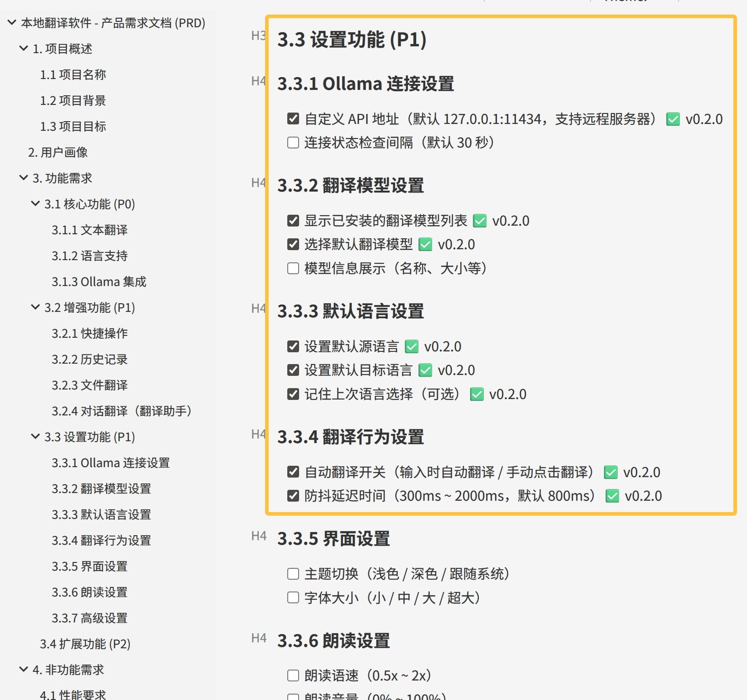Uncheck the 记住上次语言选择 checkbox

tap(293, 394)
